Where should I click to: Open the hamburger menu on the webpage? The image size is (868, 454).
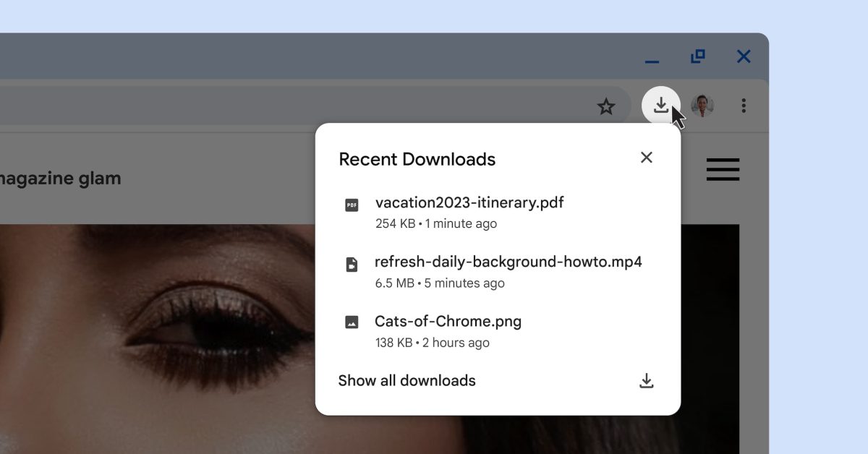723,170
